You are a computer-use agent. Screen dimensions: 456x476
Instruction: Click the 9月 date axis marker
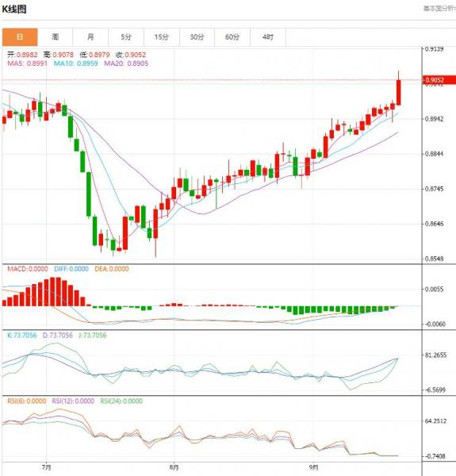click(314, 467)
